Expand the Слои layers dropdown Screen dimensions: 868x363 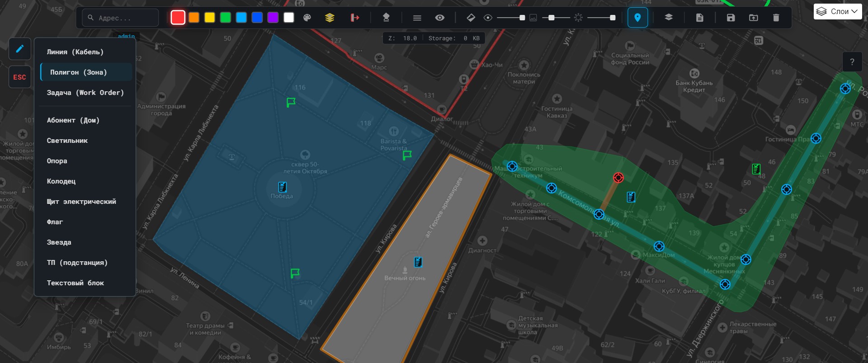click(x=838, y=12)
